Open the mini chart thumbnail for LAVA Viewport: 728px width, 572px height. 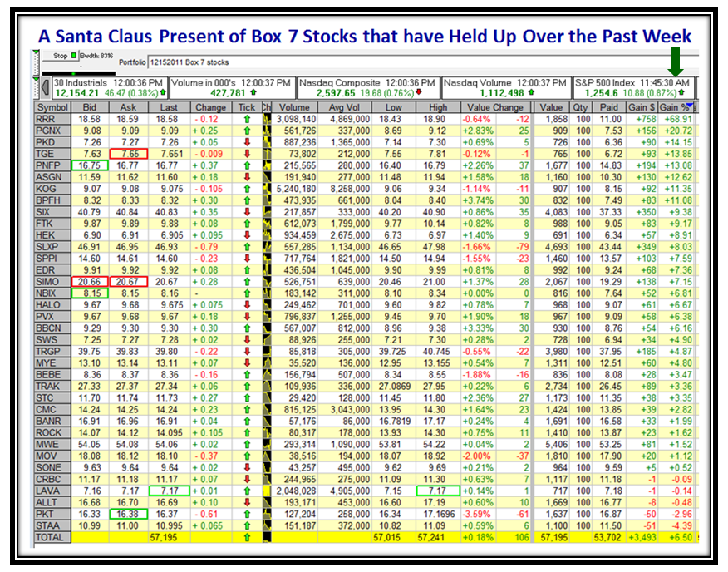click(267, 491)
